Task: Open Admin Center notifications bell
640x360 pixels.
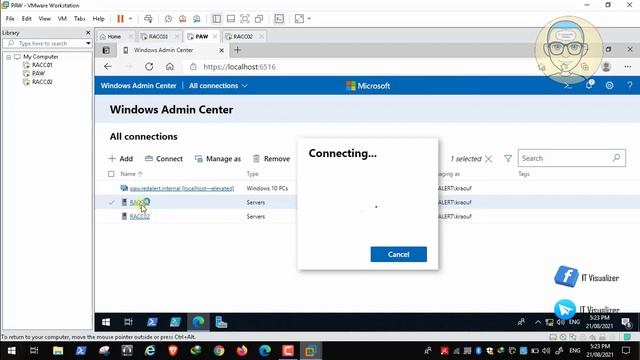Action: (589, 85)
